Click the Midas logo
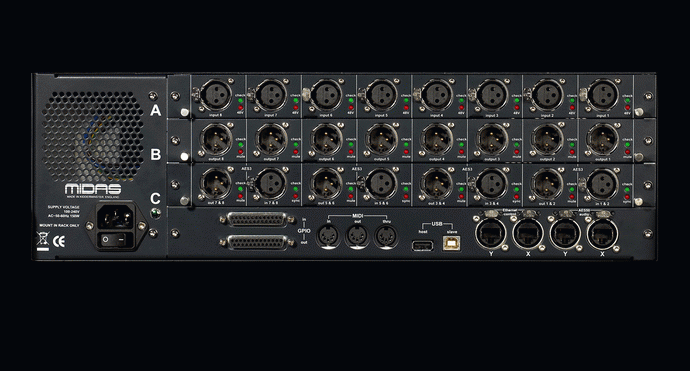Image resolution: width=690 pixels, height=371 pixels. click(93, 189)
